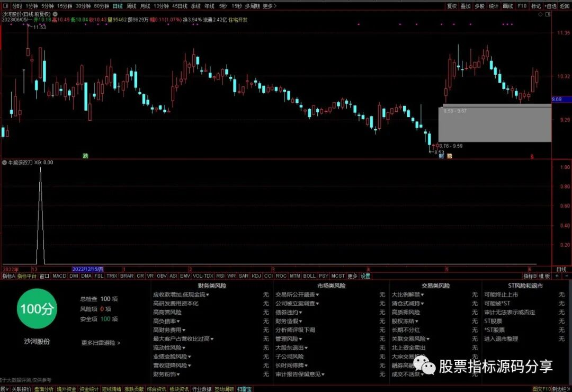The image size is (572, 392).
Task: Select the MACD indicator
Action: pos(59,276)
